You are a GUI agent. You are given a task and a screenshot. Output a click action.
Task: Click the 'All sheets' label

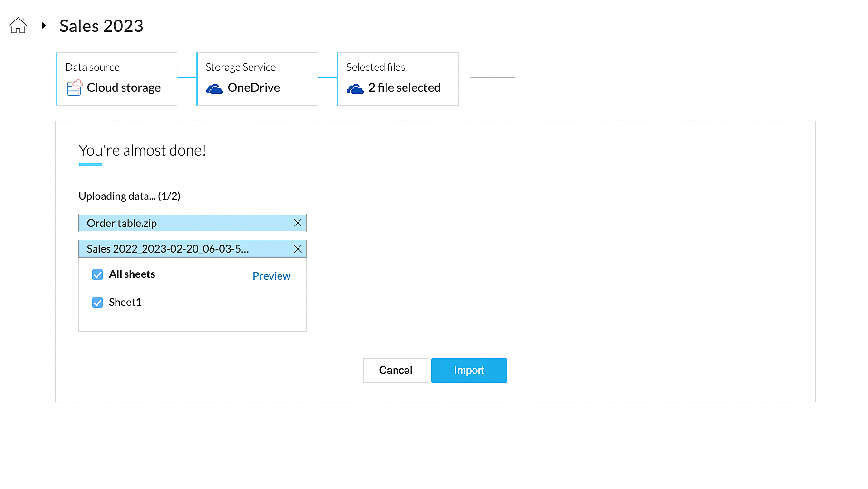coord(132,274)
